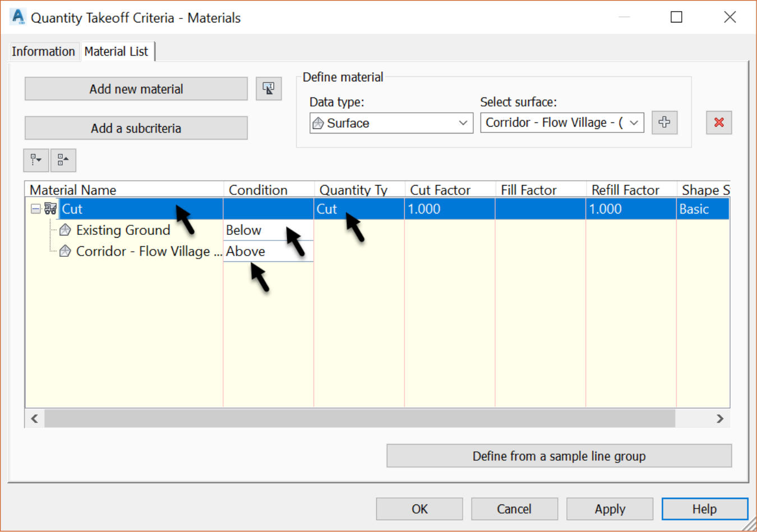This screenshot has height=532, width=757.
Task: Click the horizontal scrollbar thumb
Action: (x=359, y=418)
